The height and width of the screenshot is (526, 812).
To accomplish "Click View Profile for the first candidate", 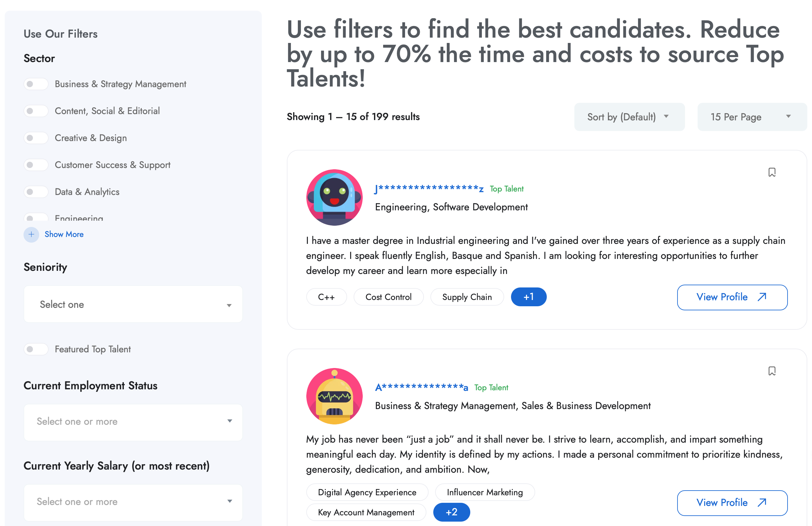I will [x=732, y=297].
